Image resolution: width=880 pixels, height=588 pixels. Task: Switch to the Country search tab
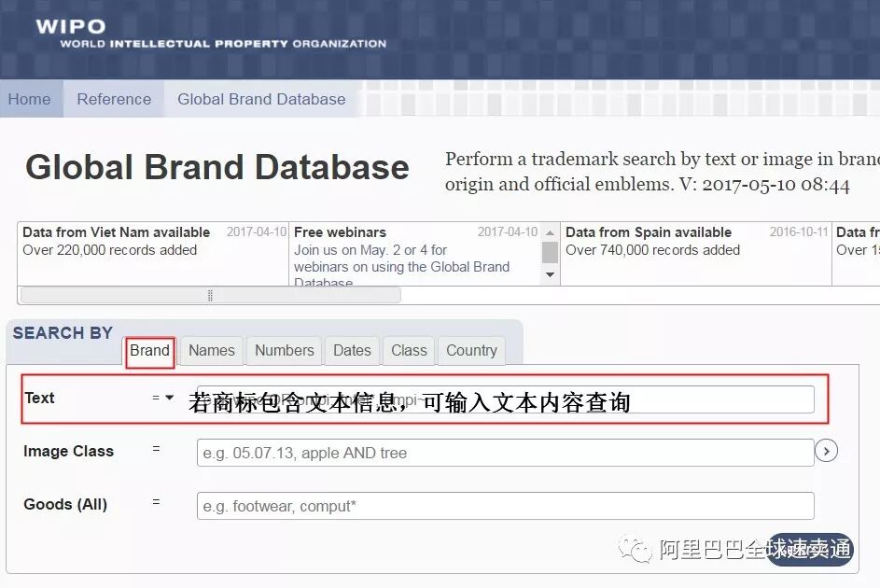coord(471,351)
